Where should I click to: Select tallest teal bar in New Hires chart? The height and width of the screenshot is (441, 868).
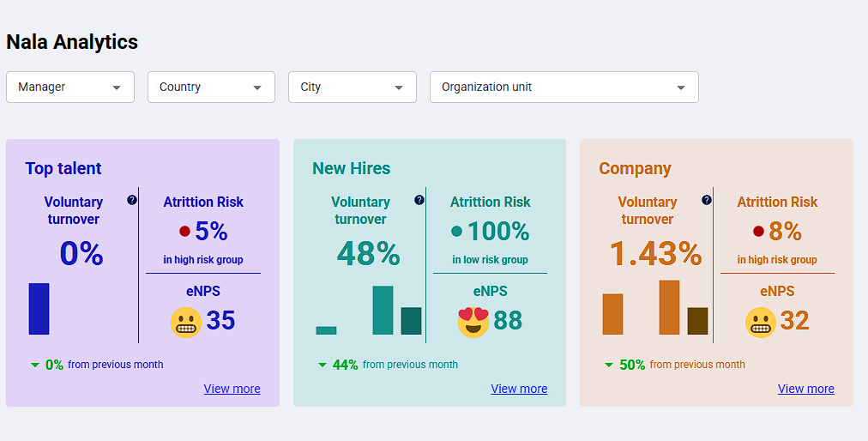[383, 311]
